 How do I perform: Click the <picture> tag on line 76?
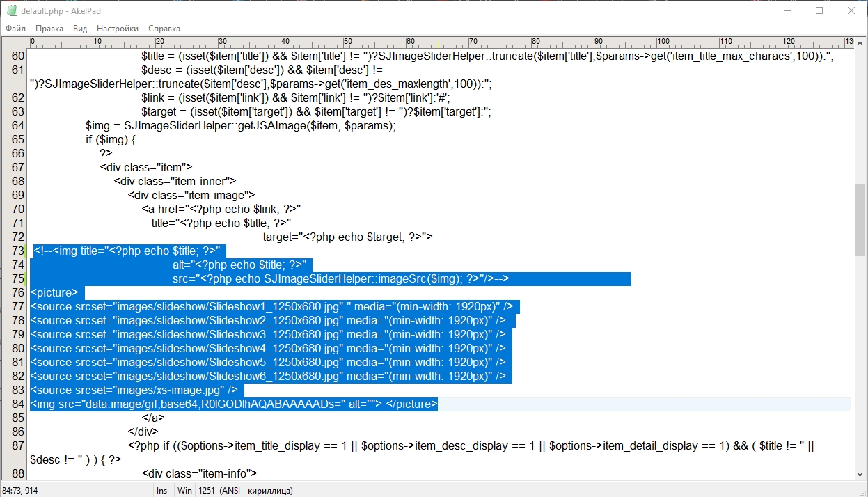(x=54, y=293)
